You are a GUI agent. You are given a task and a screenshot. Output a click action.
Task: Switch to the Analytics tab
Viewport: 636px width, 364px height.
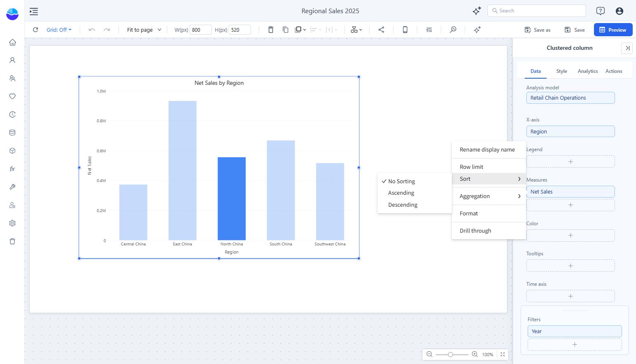click(588, 71)
